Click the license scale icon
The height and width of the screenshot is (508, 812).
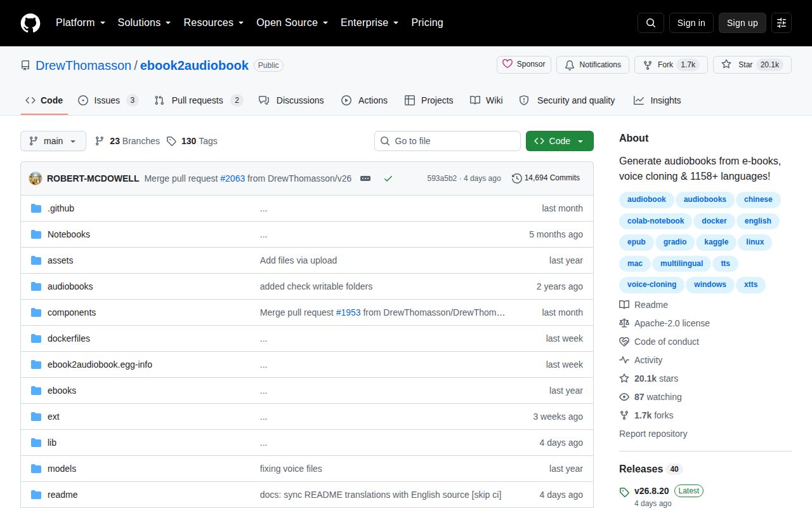tap(624, 323)
